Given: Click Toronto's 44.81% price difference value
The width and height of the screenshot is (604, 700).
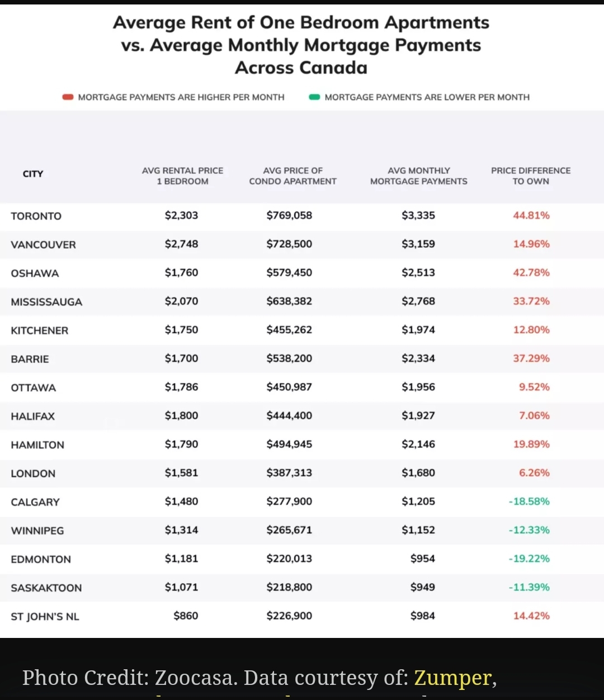Looking at the screenshot, I should pyautogui.click(x=531, y=216).
